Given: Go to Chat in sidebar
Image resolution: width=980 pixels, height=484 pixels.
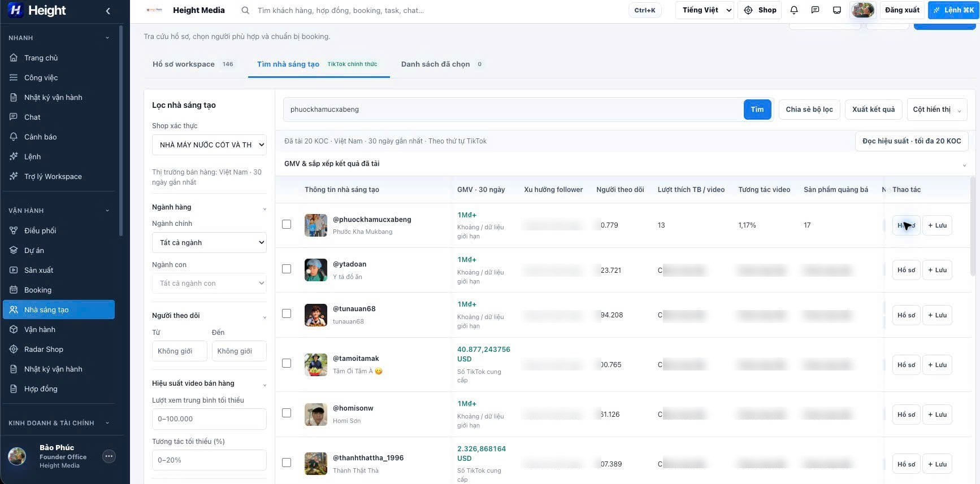Looking at the screenshot, I should click(x=59, y=117).
